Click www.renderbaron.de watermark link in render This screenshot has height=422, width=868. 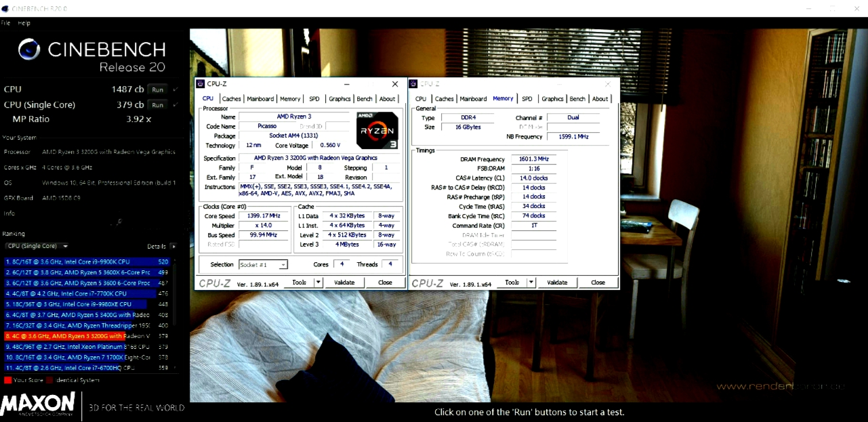pyautogui.click(x=781, y=386)
